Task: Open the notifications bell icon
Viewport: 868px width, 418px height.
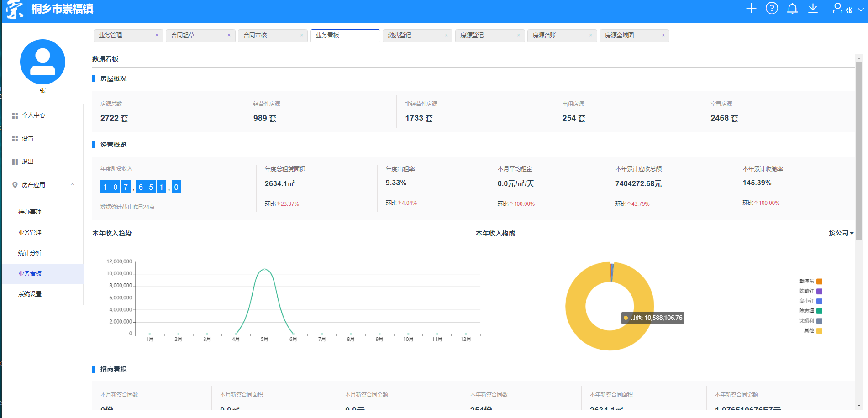Action: 792,8
